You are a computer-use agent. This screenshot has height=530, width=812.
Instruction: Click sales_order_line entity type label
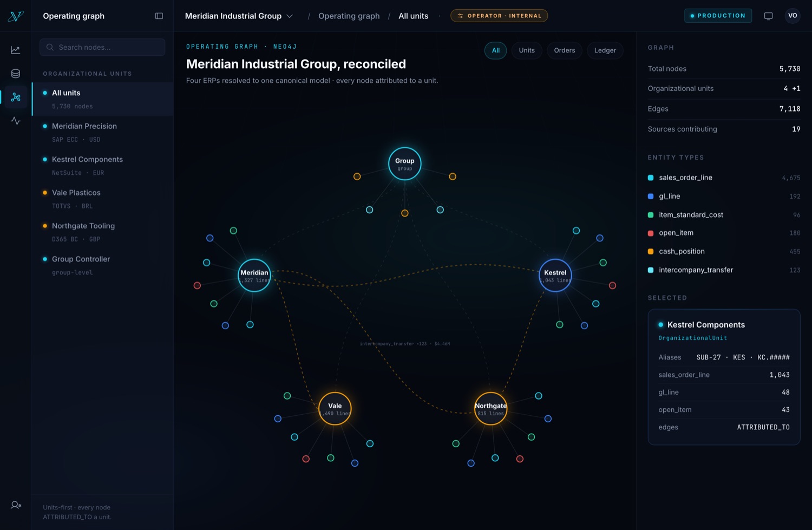pos(685,178)
